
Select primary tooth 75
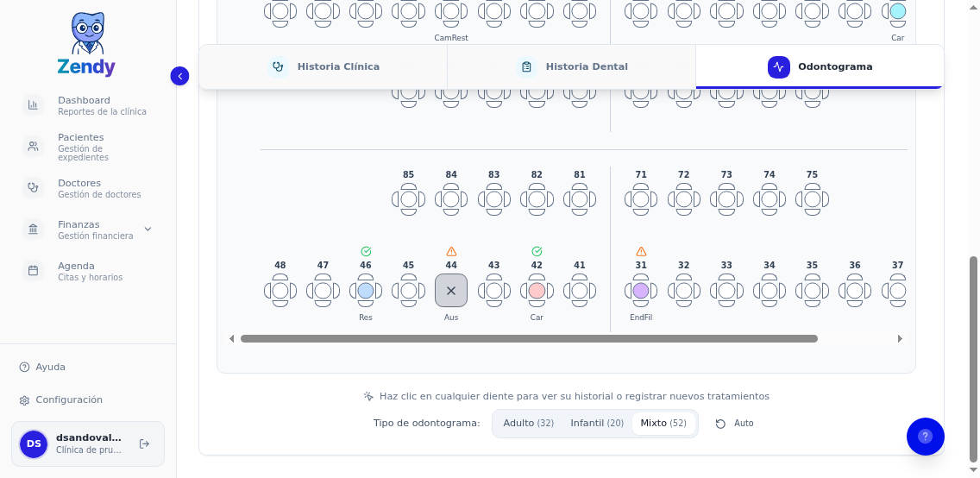pos(812,199)
